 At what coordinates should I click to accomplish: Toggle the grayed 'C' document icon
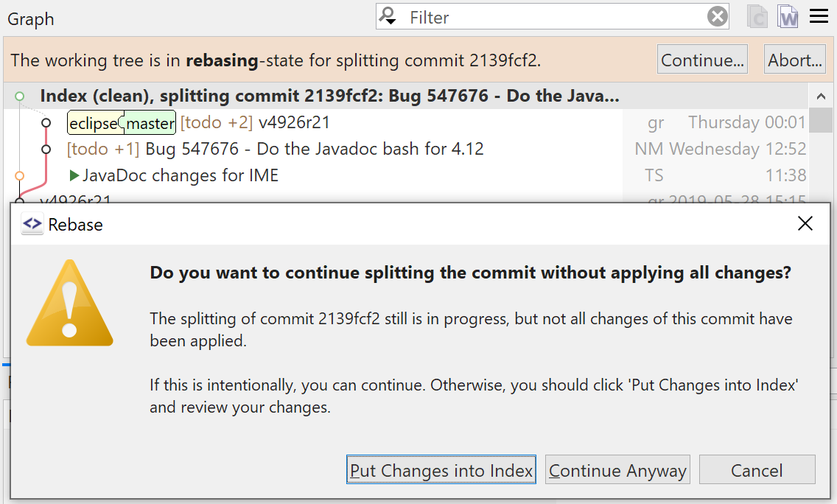(x=757, y=16)
